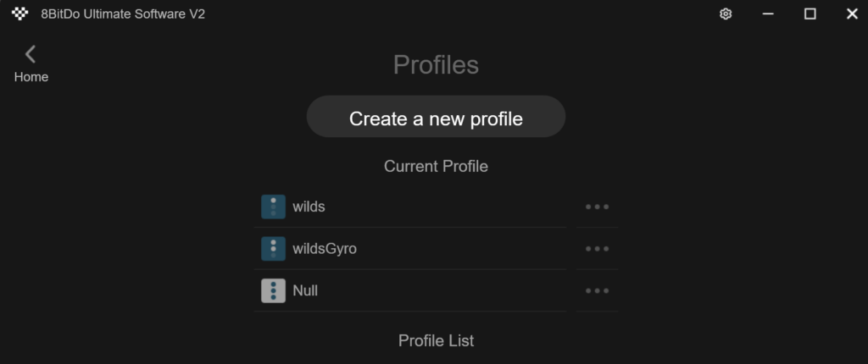This screenshot has height=364, width=868.
Task: Open the three-dot menu for Null
Action: click(x=598, y=291)
